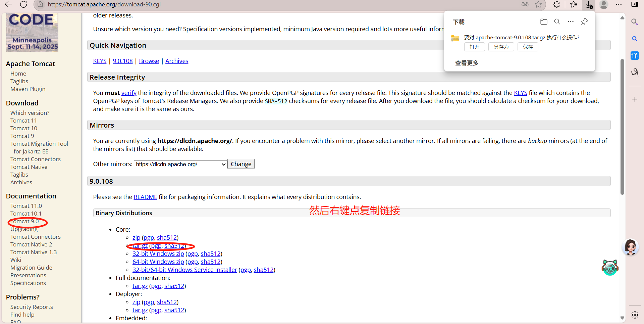Image resolution: width=644 pixels, height=324 pixels.
Task: Open the Archives quick navigation link
Action: (x=177, y=61)
